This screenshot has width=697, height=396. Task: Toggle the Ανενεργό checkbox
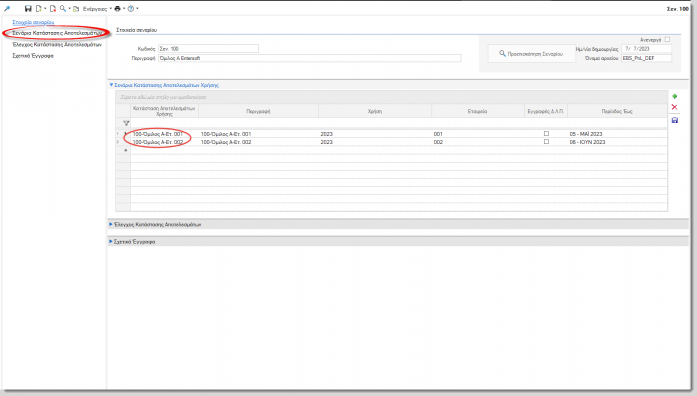coord(667,40)
